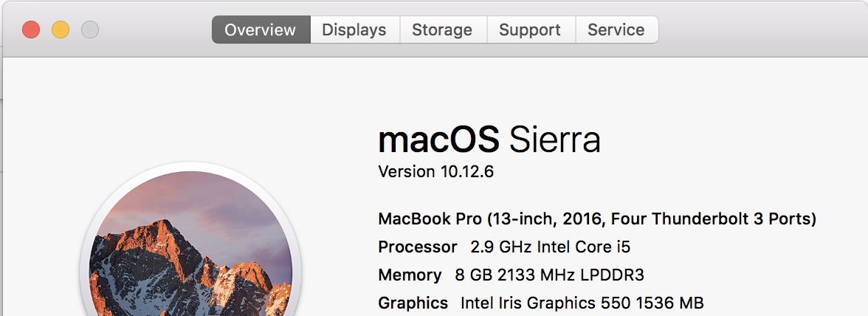Click the 2.9 GHz Intel Core i5 value

click(x=550, y=247)
